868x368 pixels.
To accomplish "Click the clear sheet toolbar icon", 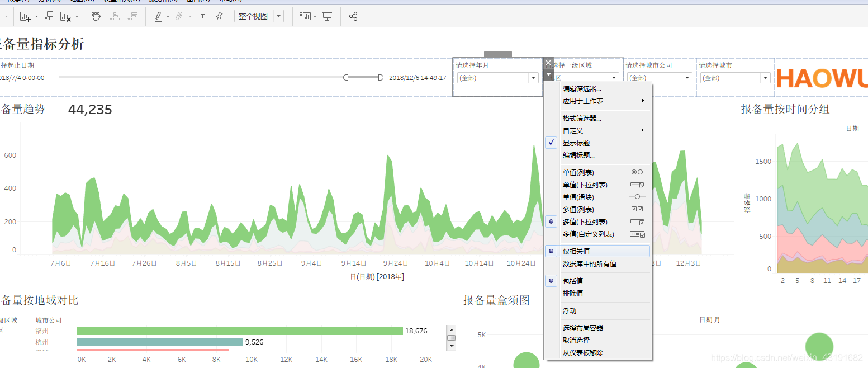I will pyautogui.click(x=65, y=17).
